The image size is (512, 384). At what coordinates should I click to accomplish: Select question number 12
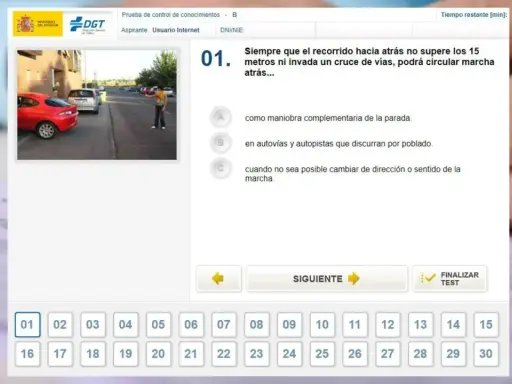(x=388, y=324)
